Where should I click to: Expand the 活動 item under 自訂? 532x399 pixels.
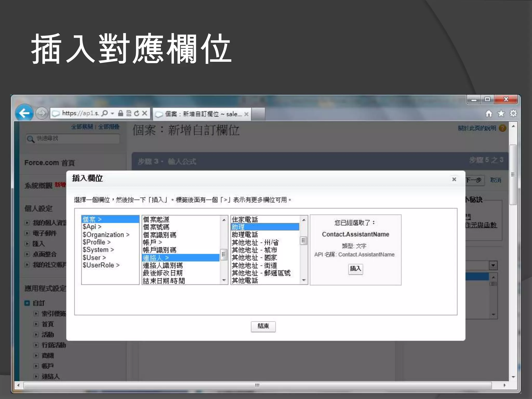point(36,334)
